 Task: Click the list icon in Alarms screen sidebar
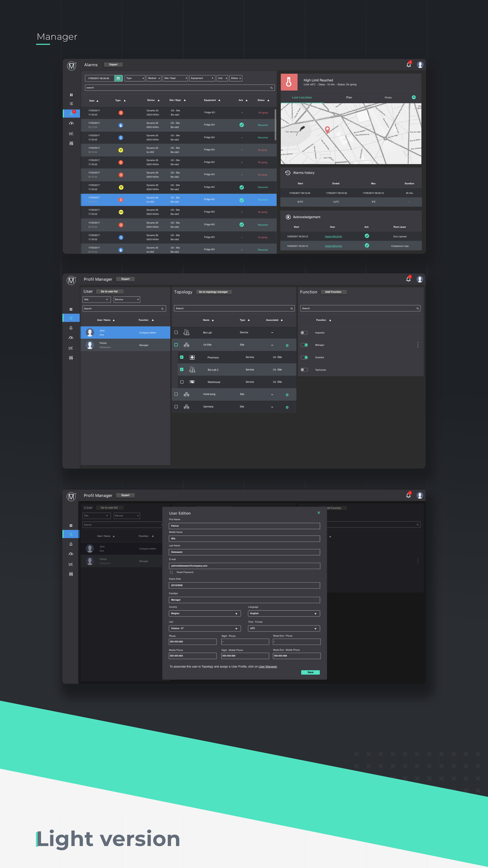point(71,104)
